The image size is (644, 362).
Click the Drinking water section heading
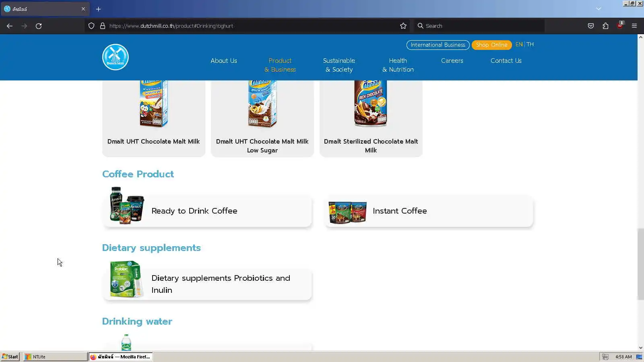click(x=137, y=321)
